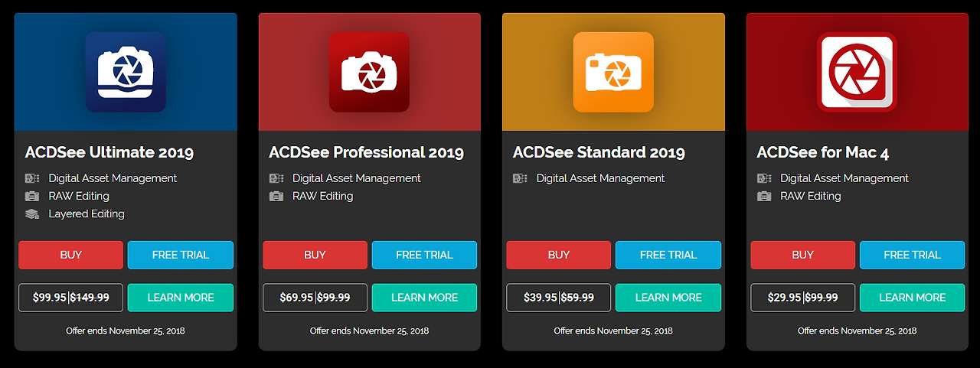Start free trial of ACDSee Professional 2019
The height and width of the screenshot is (368, 980).
(x=424, y=255)
